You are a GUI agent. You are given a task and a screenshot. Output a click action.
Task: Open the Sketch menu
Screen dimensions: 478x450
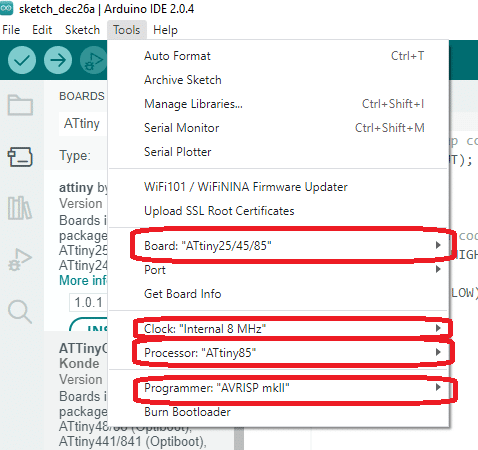82,30
